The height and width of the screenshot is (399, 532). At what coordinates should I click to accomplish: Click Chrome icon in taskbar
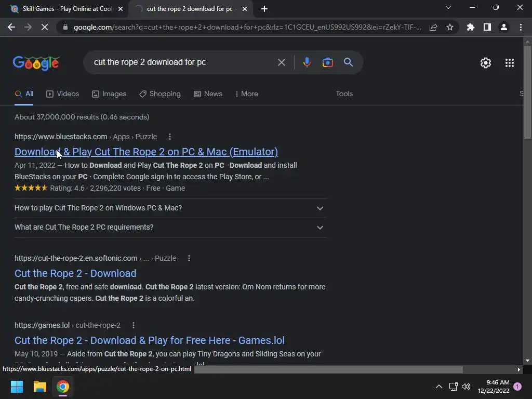pos(63,387)
